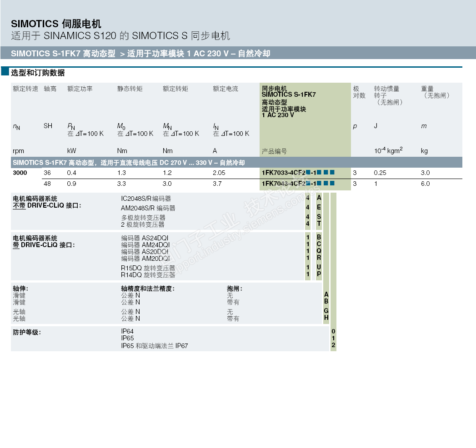The width and height of the screenshot is (476, 448).
Task: Select subtitle "适用于 SINAMICS S120 的 SIMOTICS S 同步电机"
Action: pos(120,36)
